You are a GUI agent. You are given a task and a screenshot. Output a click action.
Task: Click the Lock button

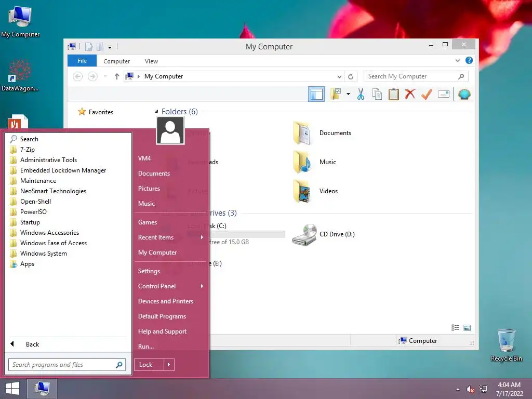point(149,365)
